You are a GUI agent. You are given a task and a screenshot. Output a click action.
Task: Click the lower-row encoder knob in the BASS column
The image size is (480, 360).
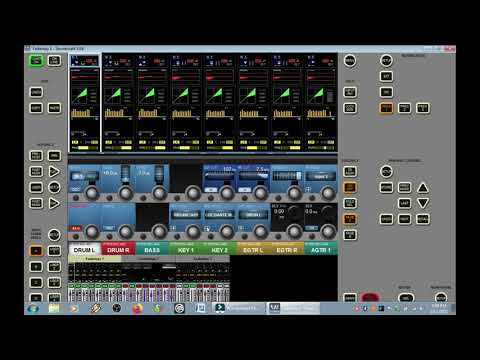click(x=159, y=231)
